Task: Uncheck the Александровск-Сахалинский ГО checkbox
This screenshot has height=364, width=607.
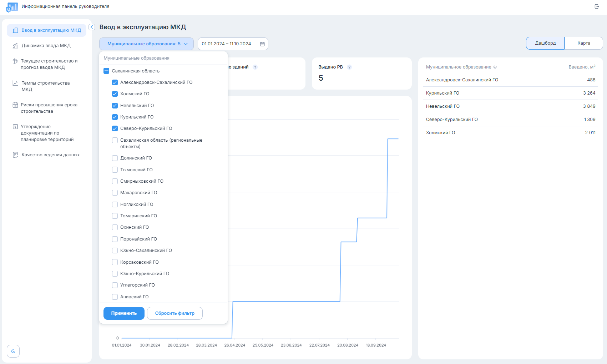Action: pos(115,82)
